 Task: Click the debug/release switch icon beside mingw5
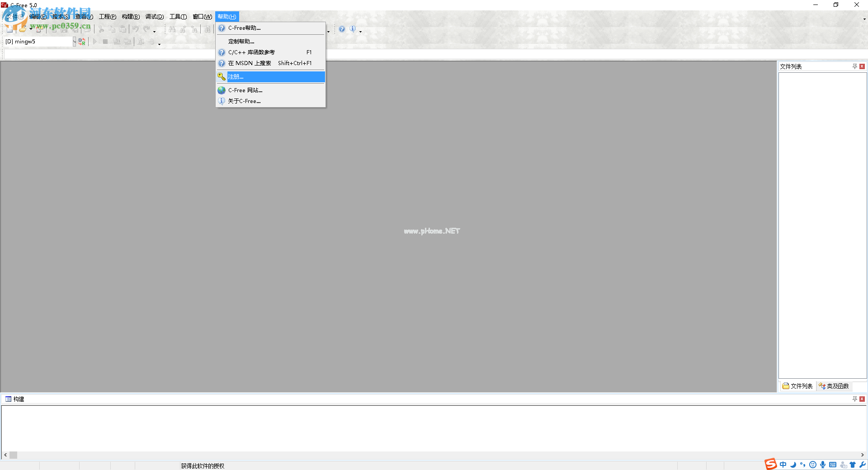pos(82,42)
